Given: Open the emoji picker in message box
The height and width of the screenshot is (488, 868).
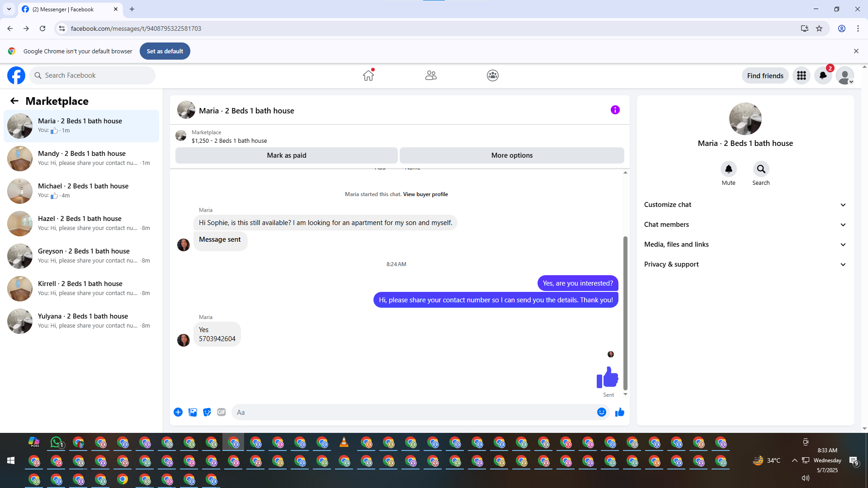Looking at the screenshot, I should click(601, 412).
